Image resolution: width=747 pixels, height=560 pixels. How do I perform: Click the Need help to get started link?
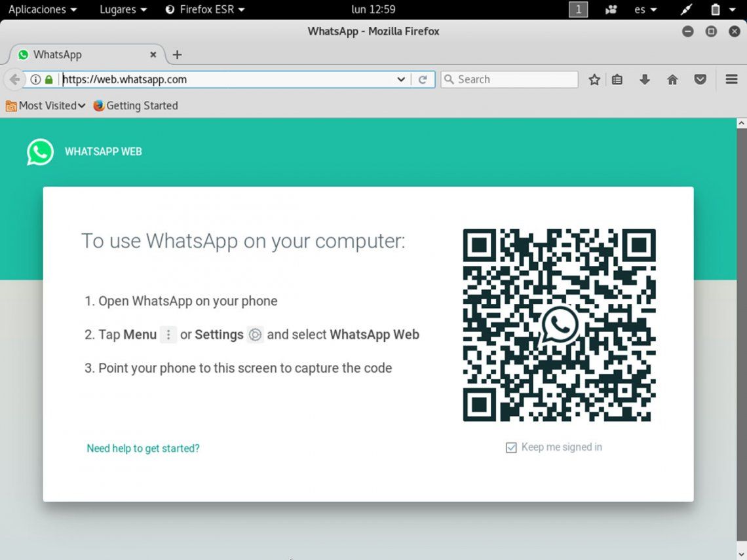(x=143, y=449)
